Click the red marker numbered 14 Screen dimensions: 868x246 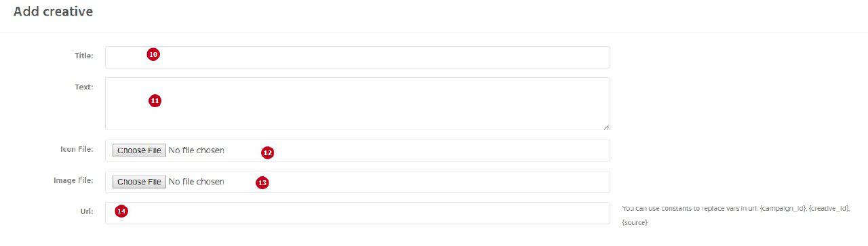click(x=121, y=211)
